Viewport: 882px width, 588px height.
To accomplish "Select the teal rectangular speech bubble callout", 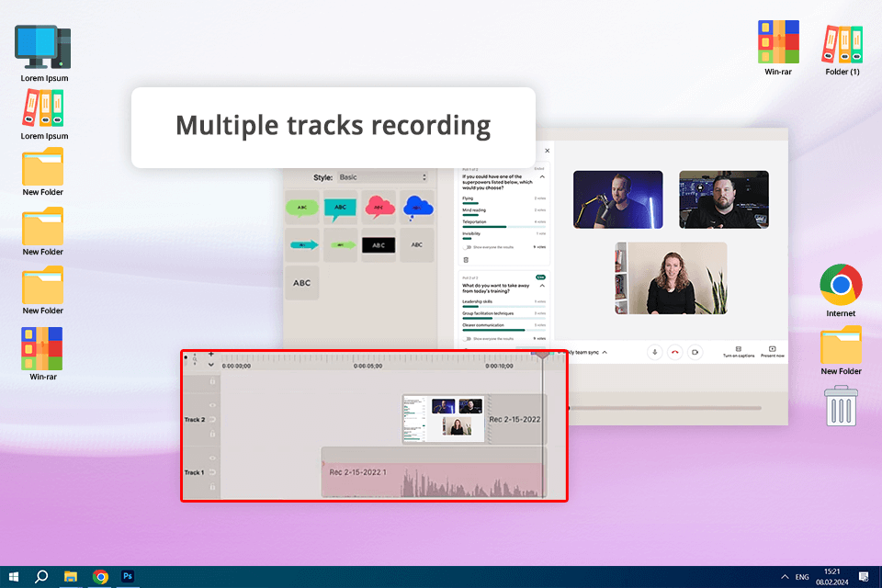I will click(x=340, y=208).
